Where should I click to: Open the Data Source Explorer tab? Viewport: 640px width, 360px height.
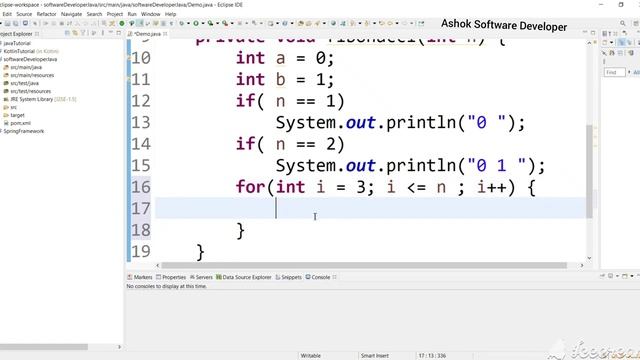click(x=244, y=277)
